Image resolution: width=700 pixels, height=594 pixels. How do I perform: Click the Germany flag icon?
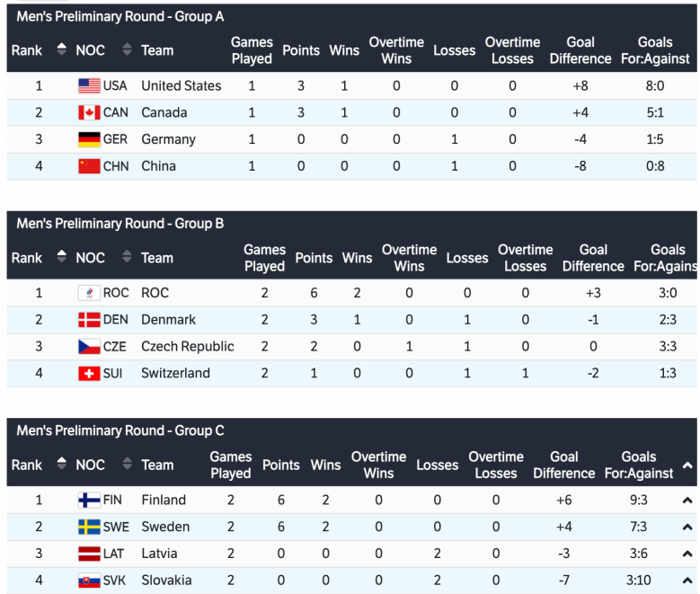(x=89, y=139)
